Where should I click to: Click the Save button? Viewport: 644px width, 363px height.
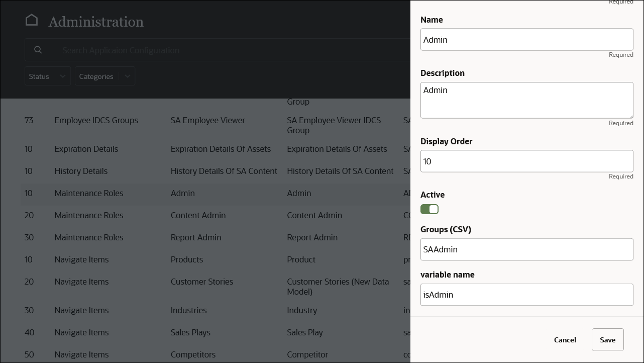pyautogui.click(x=607, y=339)
